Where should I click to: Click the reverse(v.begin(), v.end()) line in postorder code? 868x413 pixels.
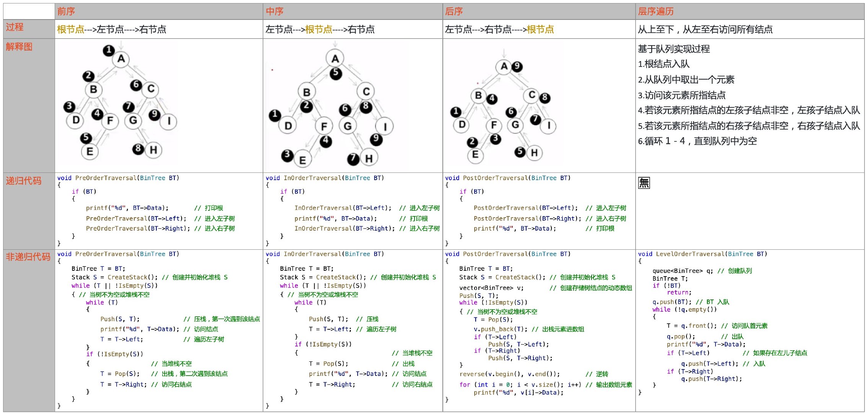coord(505,374)
